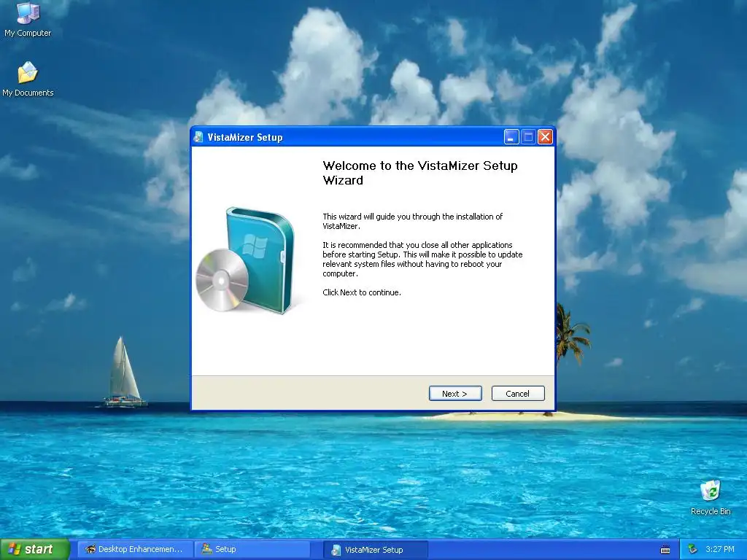Click the Next button in setup wizard
747x560 pixels.
[x=455, y=393]
